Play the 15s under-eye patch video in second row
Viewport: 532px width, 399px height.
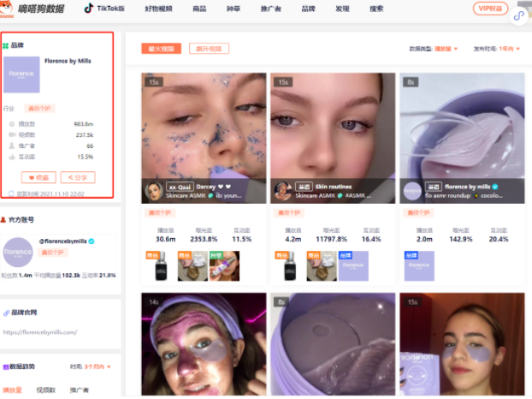[x=462, y=344]
